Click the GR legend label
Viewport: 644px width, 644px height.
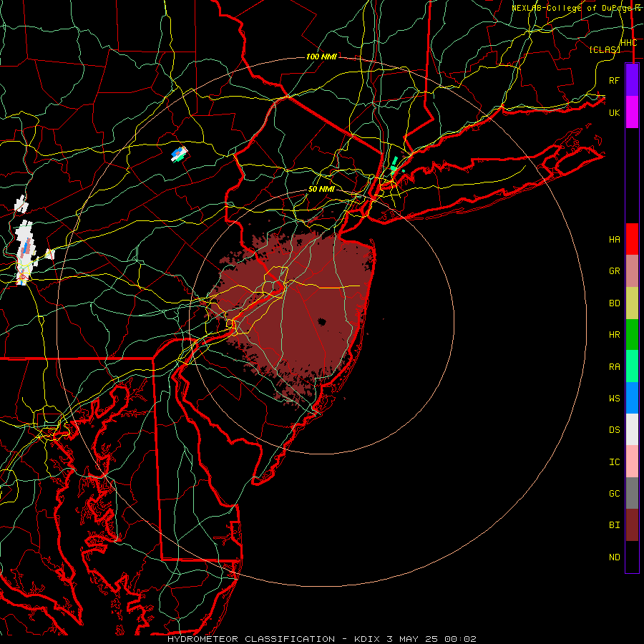click(615, 271)
